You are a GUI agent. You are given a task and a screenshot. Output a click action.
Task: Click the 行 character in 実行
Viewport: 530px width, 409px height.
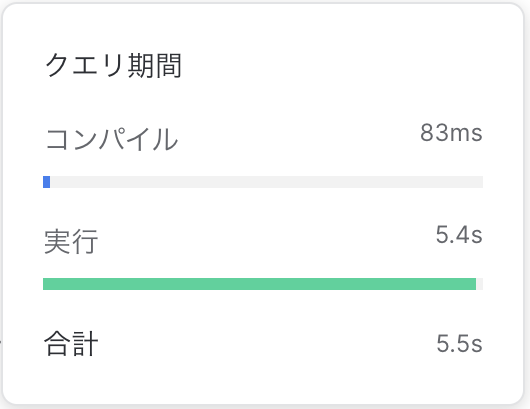pos(85,241)
